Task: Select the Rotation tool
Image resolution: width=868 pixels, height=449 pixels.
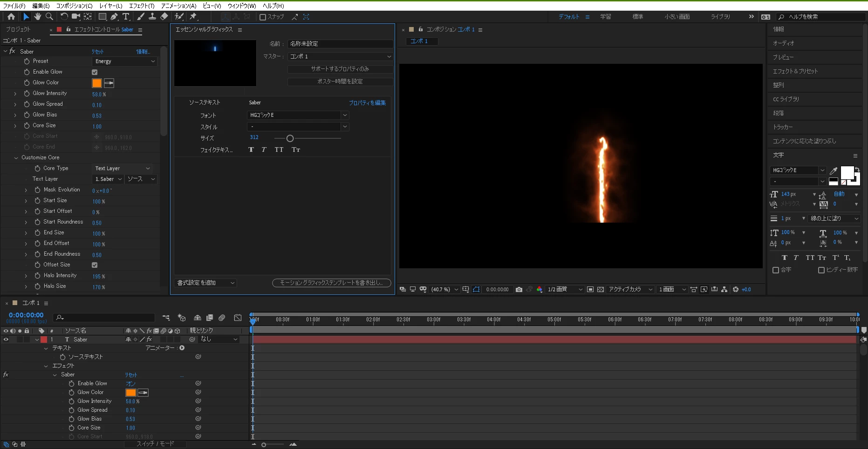Action: tap(64, 17)
